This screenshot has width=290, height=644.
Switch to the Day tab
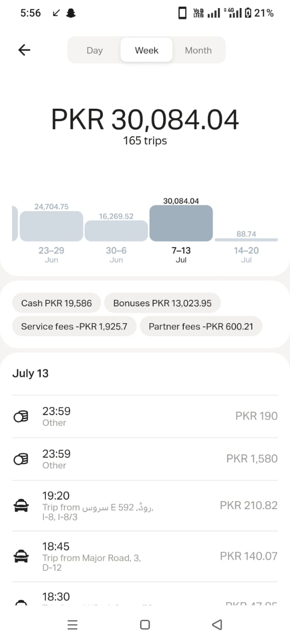click(x=95, y=50)
